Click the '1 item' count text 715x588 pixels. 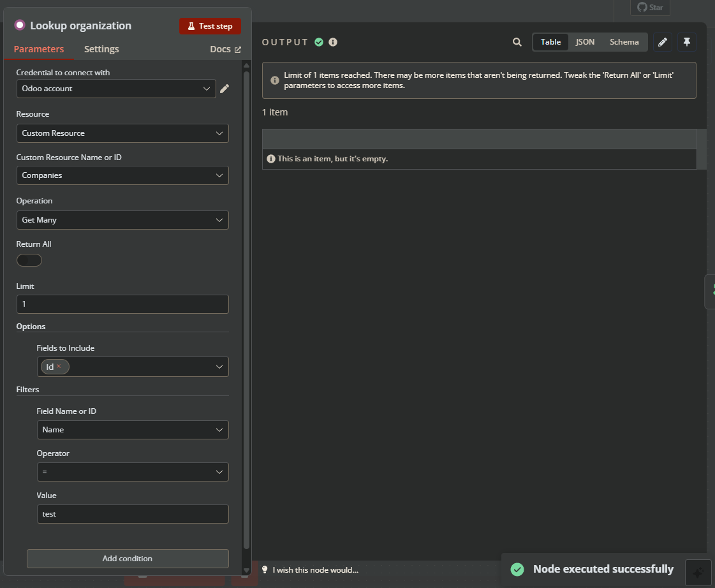click(x=274, y=112)
